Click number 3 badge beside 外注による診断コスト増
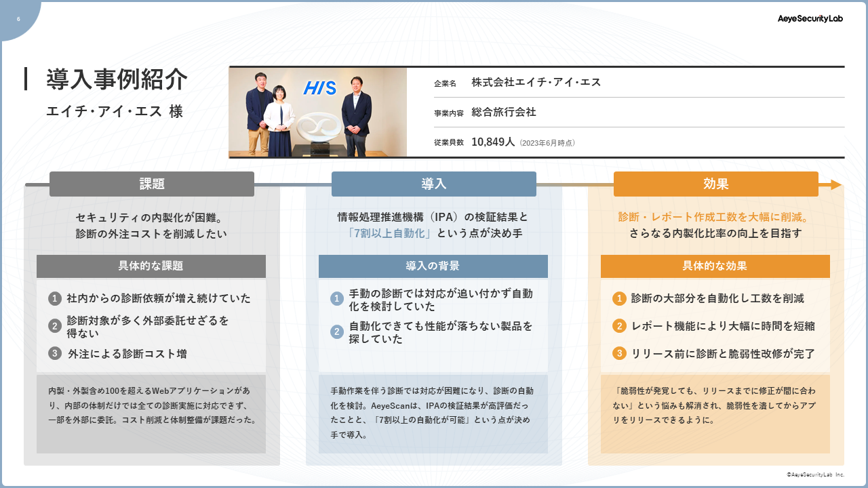Screen dimensions: 868x488 pyautogui.click(x=55, y=353)
